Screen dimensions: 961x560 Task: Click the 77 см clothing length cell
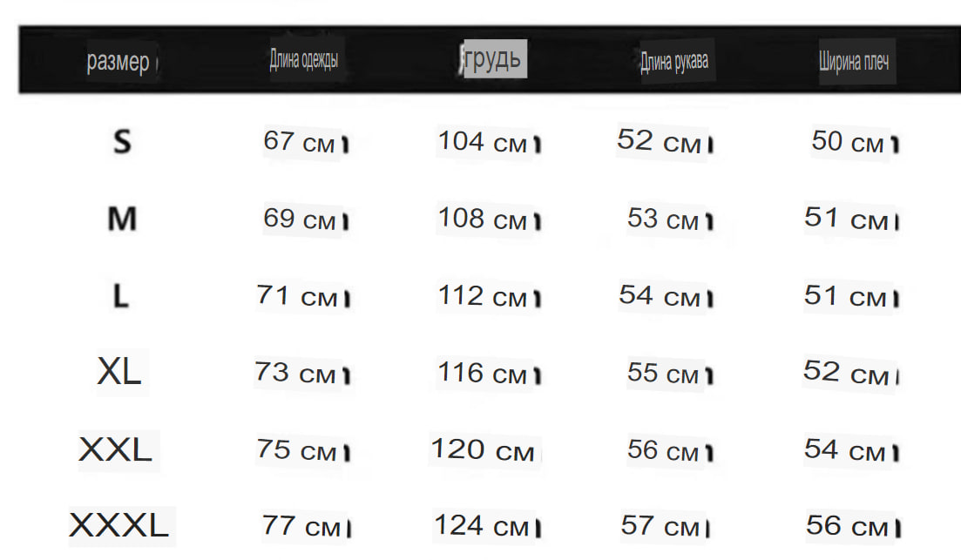click(301, 526)
